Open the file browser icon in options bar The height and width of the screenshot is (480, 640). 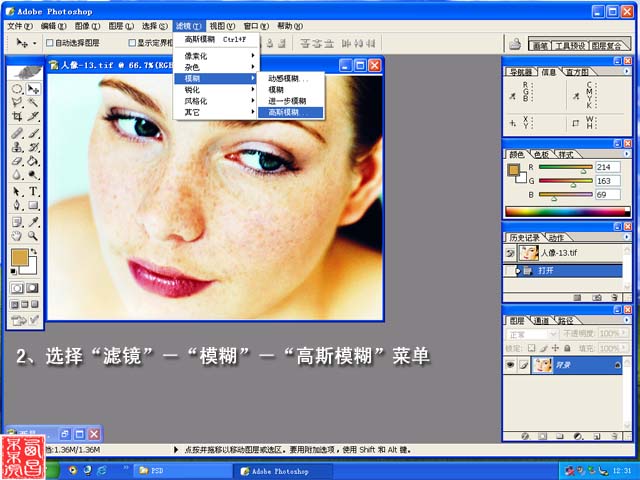point(515,44)
